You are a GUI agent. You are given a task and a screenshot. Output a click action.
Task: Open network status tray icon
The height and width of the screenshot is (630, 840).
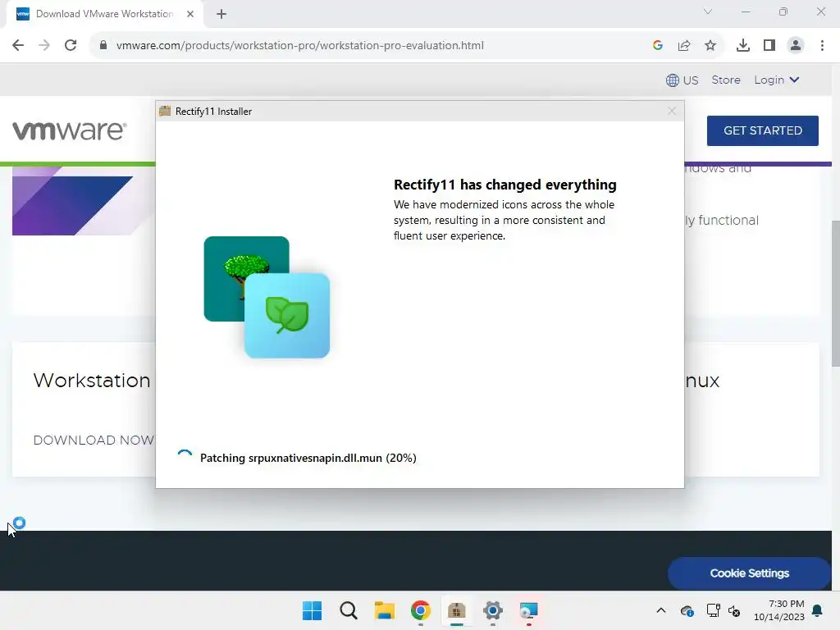[713, 610]
